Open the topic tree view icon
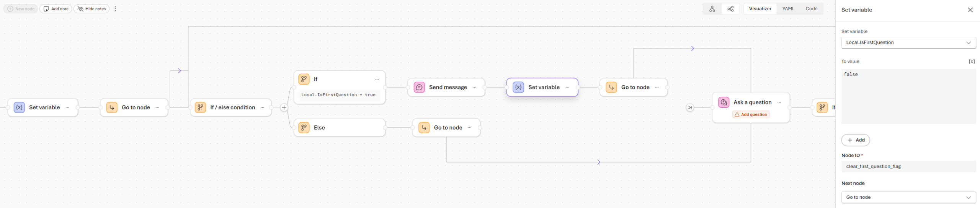980x208 pixels. (712, 9)
